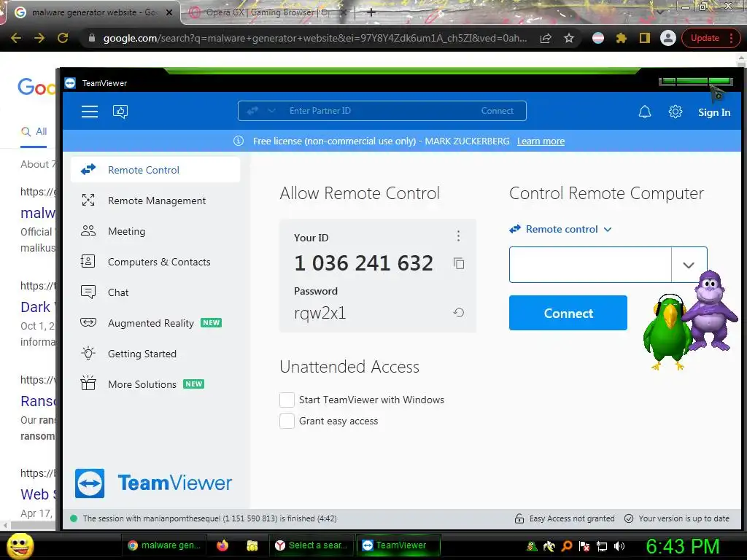Open the partner ID history dropdown arrow
Screen dimensions: 747x560
point(689,265)
